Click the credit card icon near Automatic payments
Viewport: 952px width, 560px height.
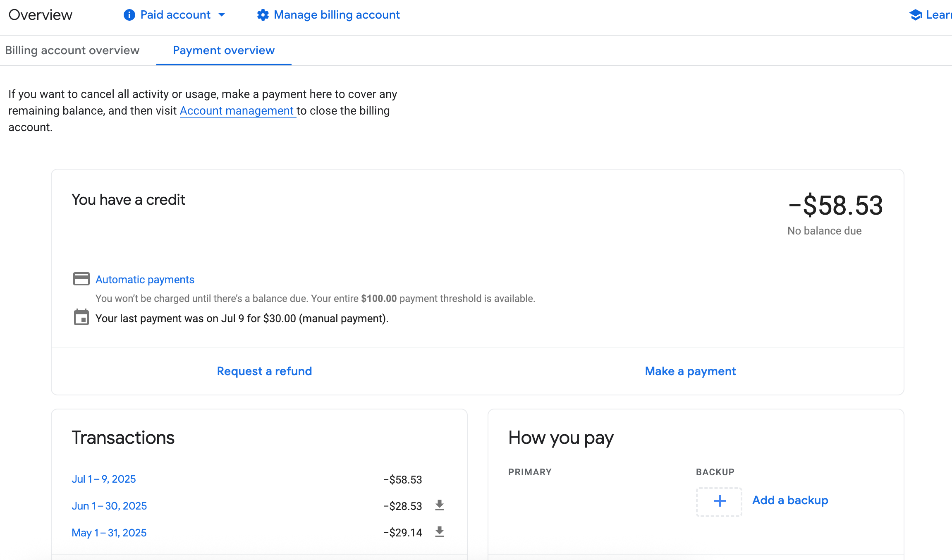pos(81,279)
